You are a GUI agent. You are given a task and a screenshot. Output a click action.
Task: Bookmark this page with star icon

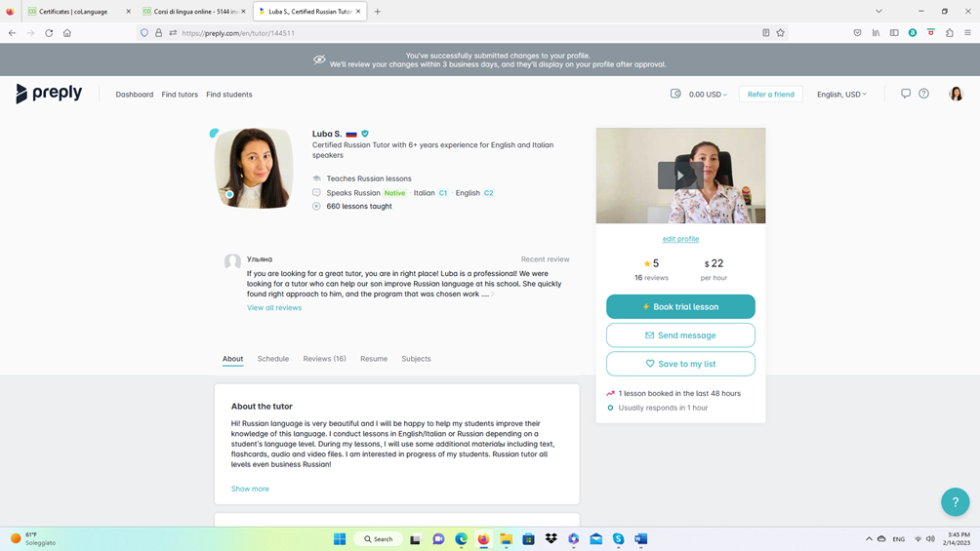point(780,33)
